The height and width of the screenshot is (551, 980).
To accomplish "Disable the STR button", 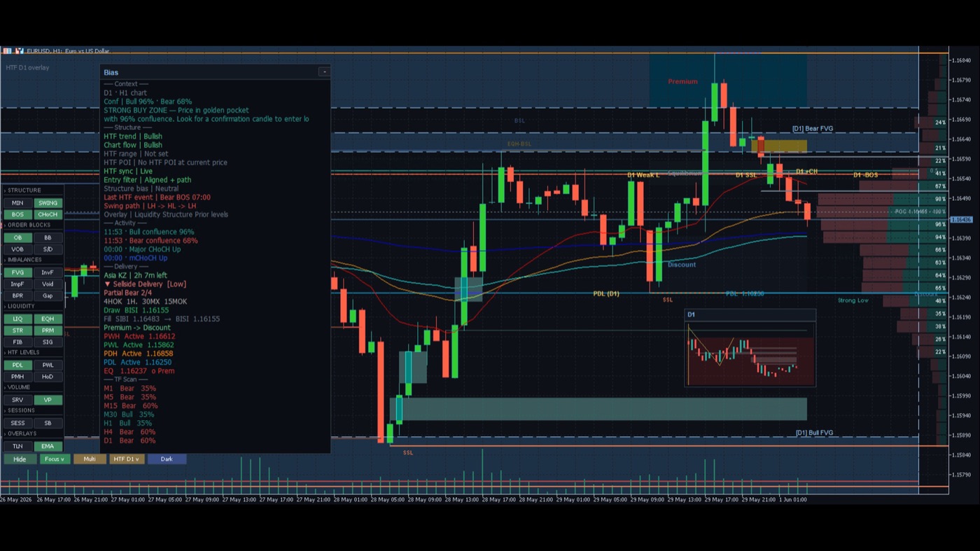I will [17, 330].
